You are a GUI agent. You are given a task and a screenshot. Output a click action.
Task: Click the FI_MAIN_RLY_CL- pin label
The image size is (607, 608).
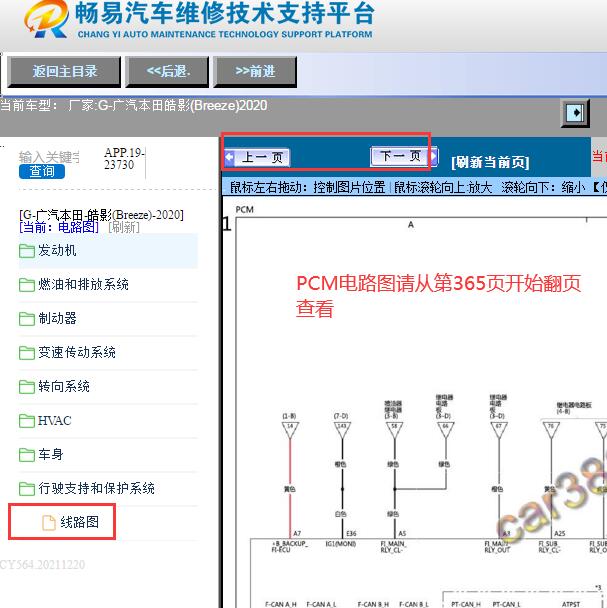tap(393, 546)
